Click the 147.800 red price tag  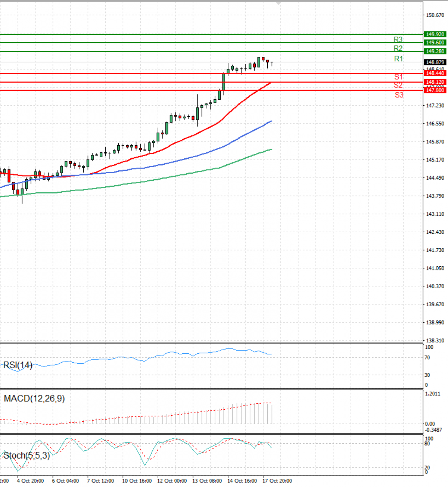click(x=435, y=90)
